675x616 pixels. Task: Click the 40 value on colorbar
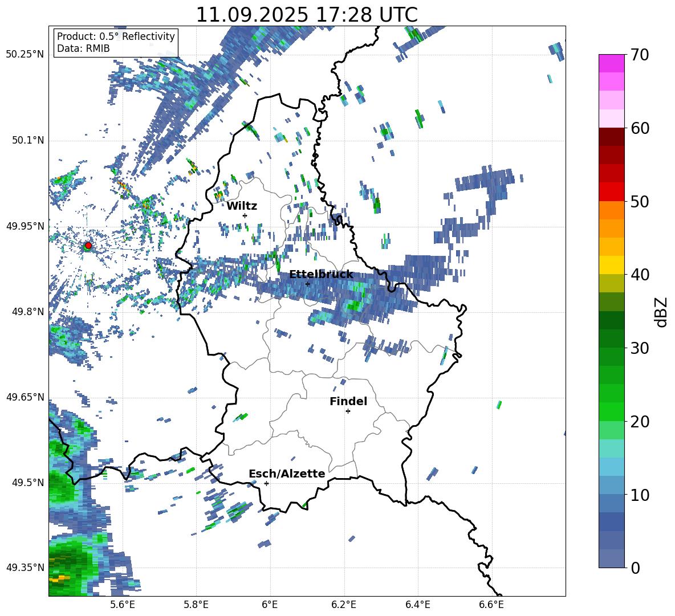pos(640,275)
